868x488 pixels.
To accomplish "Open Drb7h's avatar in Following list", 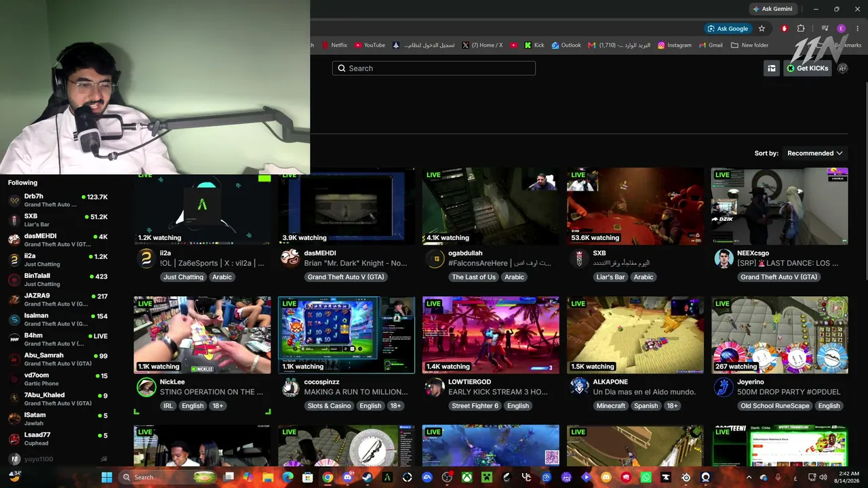I will coord(14,201).
